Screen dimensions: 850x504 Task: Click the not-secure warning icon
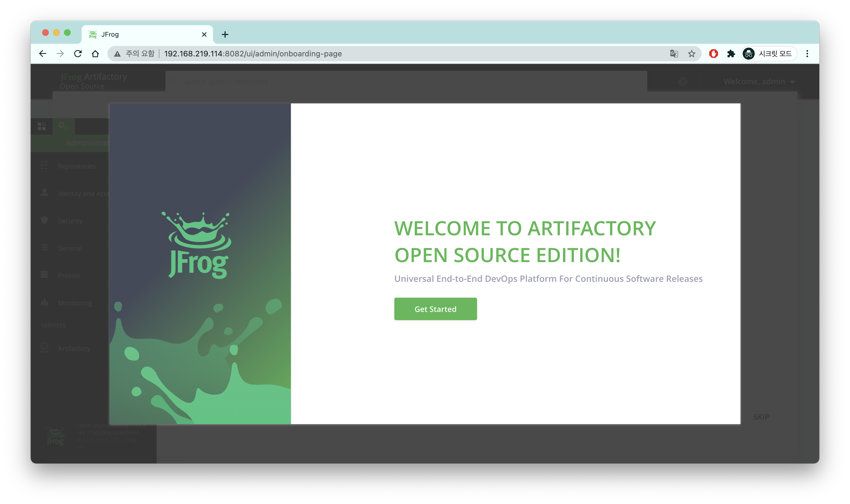coord(117,54)
